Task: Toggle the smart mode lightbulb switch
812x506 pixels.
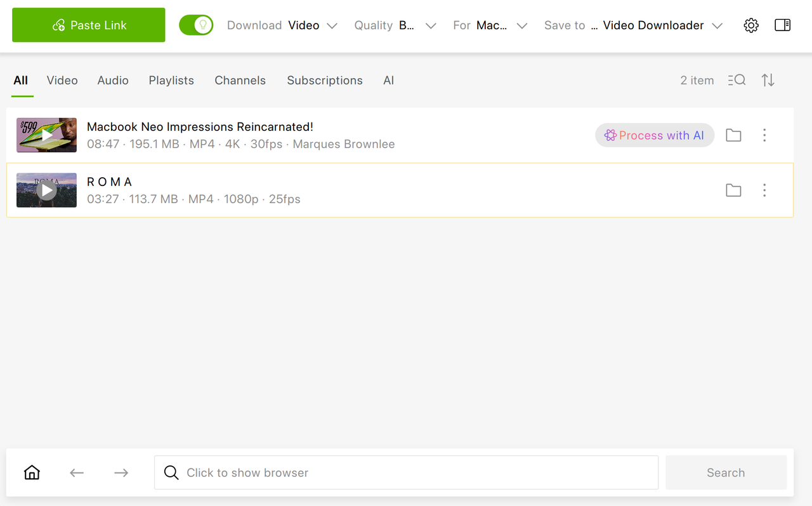Action: (x=196, y=25)
